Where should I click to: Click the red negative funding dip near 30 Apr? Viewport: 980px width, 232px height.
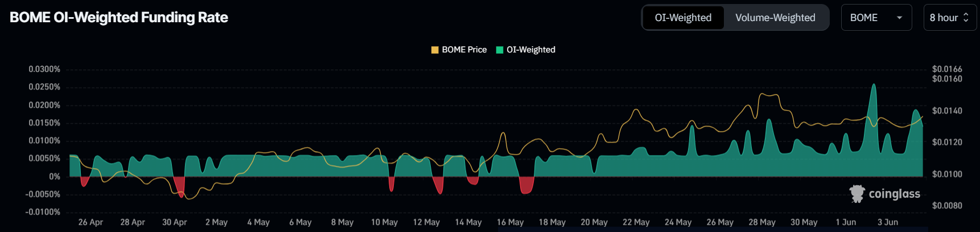pos(180,186)
